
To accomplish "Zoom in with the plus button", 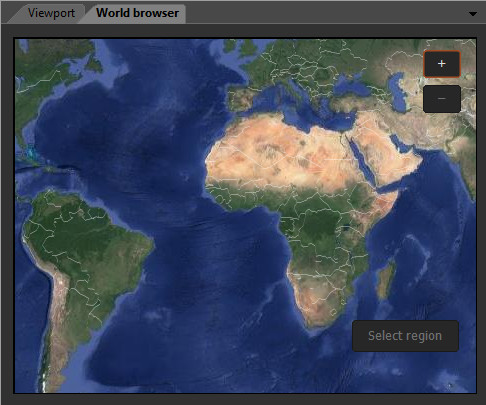I will tap(442, 64).
